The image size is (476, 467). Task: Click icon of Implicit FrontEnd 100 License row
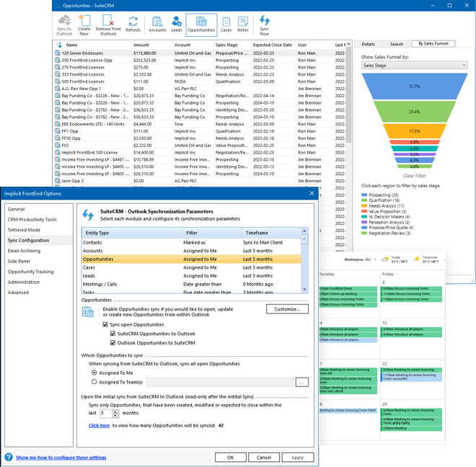(58, 152)
